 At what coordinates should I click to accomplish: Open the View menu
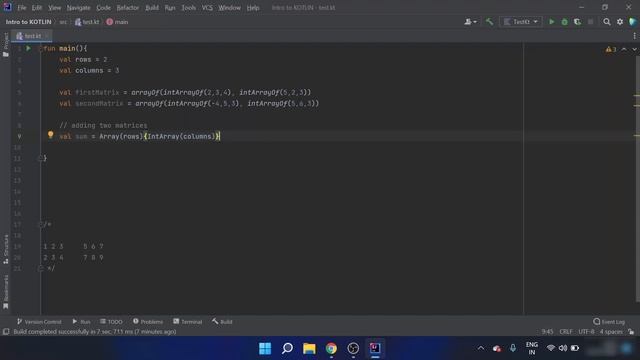pyautogui.click(x=54, y=8)
